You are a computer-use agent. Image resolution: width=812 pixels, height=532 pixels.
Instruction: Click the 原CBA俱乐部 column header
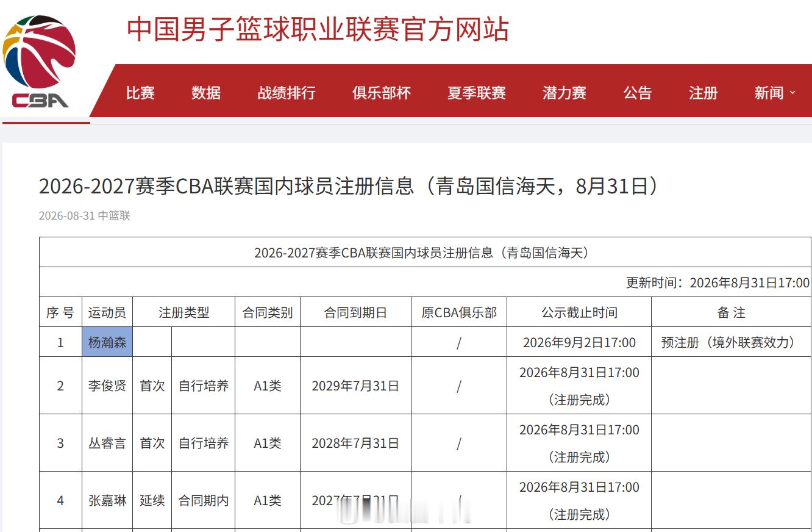459,312
